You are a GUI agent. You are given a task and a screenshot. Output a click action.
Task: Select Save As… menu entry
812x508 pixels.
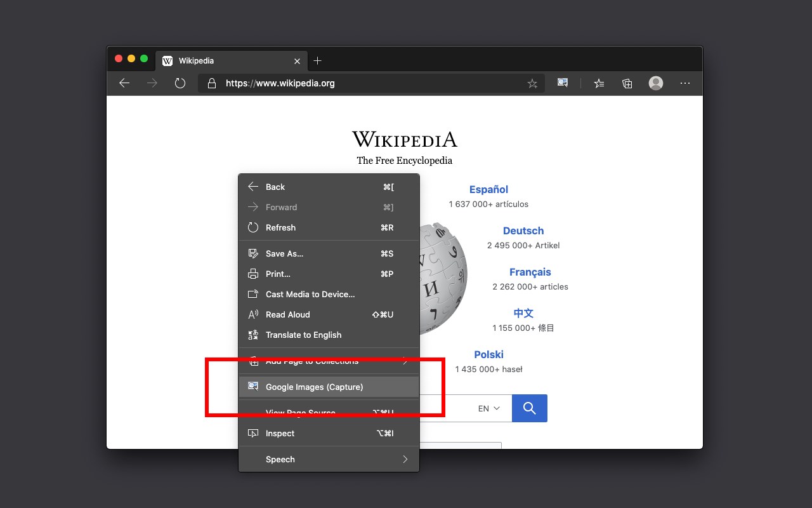click(329, 253)
